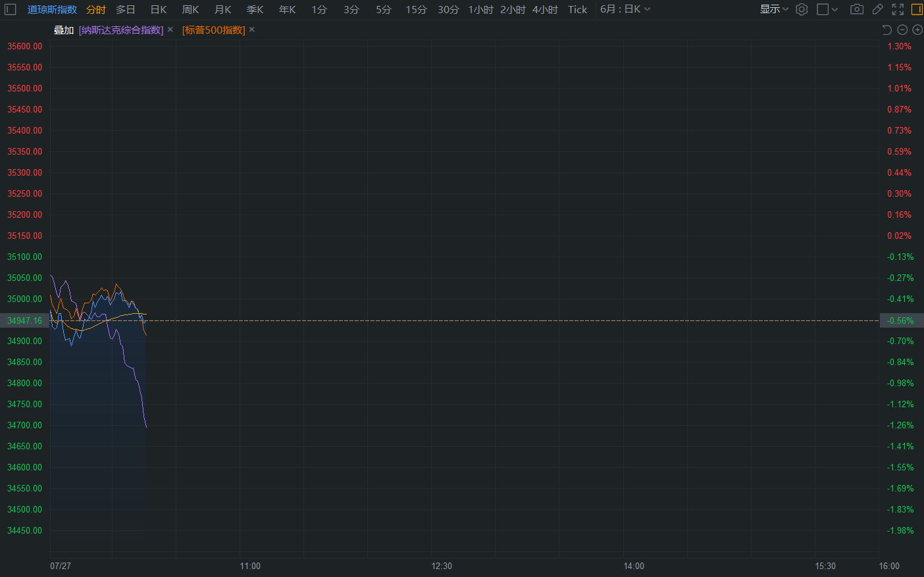Viewport: 924px width, 577px height.
Task: Remove 纳斯达克综合指数 overlay
Action: coord(170,30)
